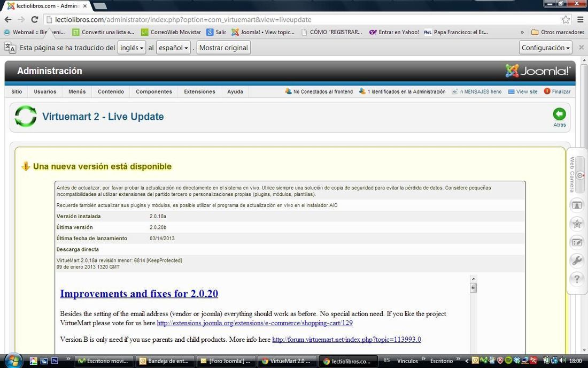Open the forum.virtuemart.net topic link
588x368 pixels.
click(x=346, y=340)
